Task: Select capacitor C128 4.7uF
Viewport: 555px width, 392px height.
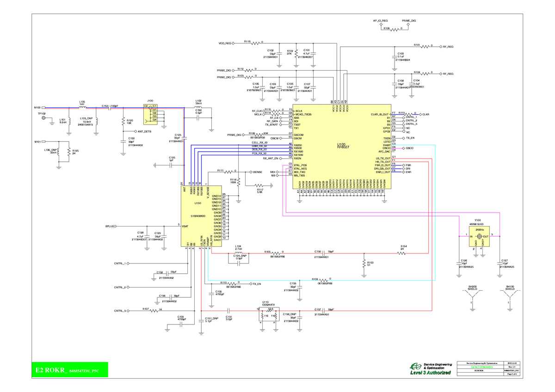Action: click(x=147, y=237)
